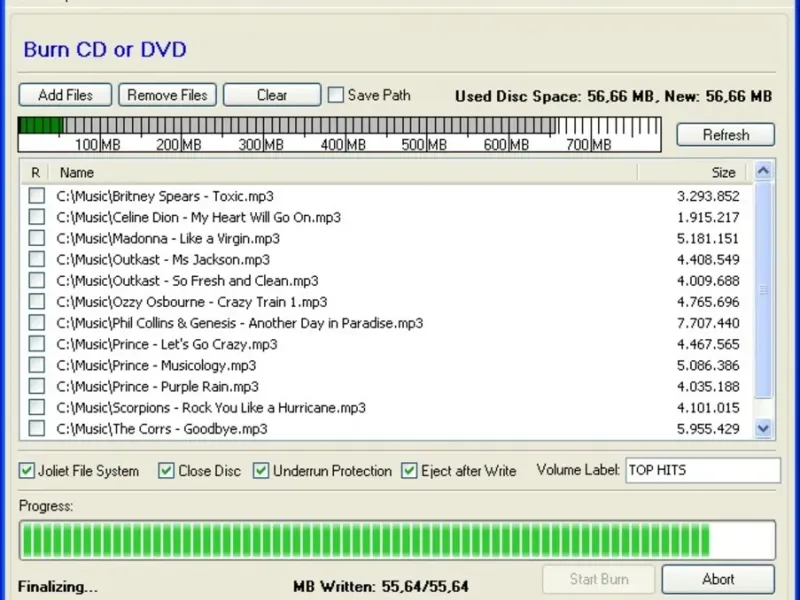Tick the checkbox for Prince - Purple Rain.mp3
This screenshot has height=600, width=800.
tap(37, 386)
